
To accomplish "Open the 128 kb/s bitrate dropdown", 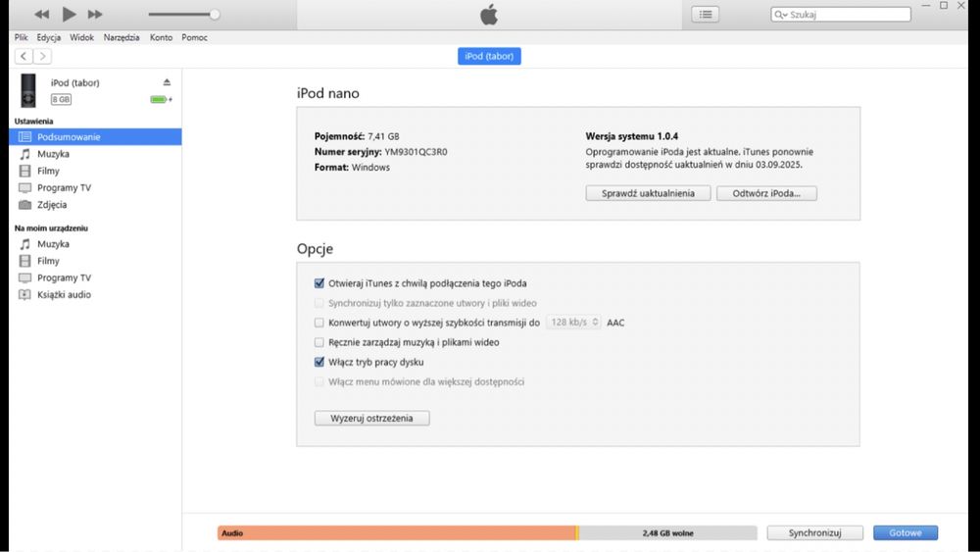I will pos(573,322).
